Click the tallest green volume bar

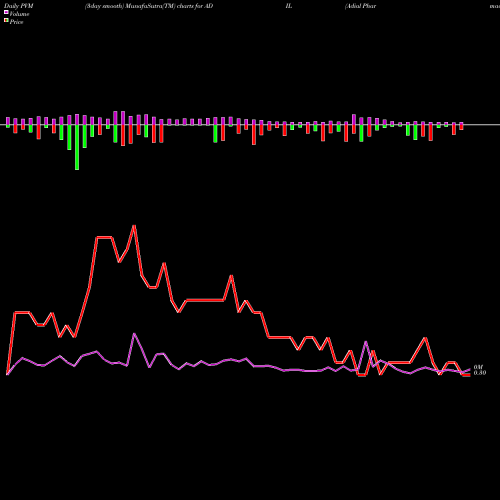click(x=77, y=147)
